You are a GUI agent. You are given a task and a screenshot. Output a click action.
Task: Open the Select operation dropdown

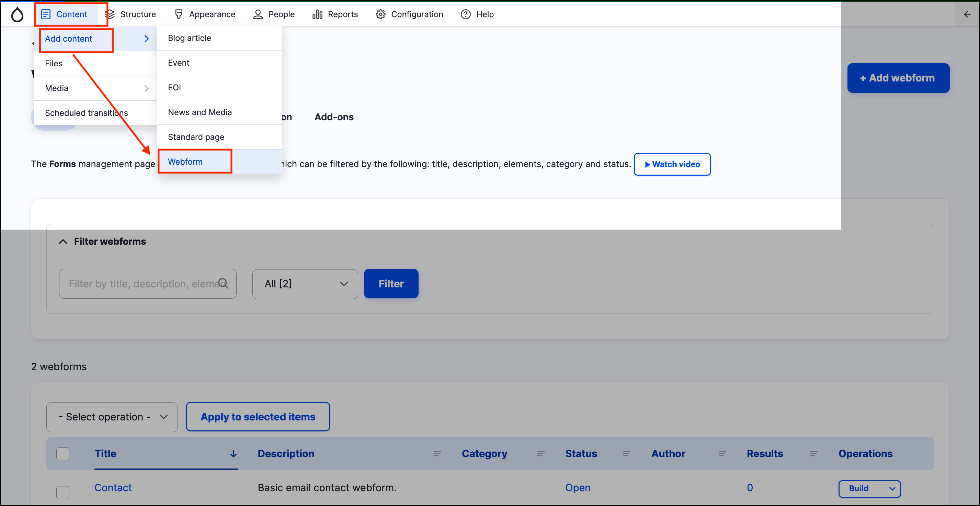click(112, 417)
